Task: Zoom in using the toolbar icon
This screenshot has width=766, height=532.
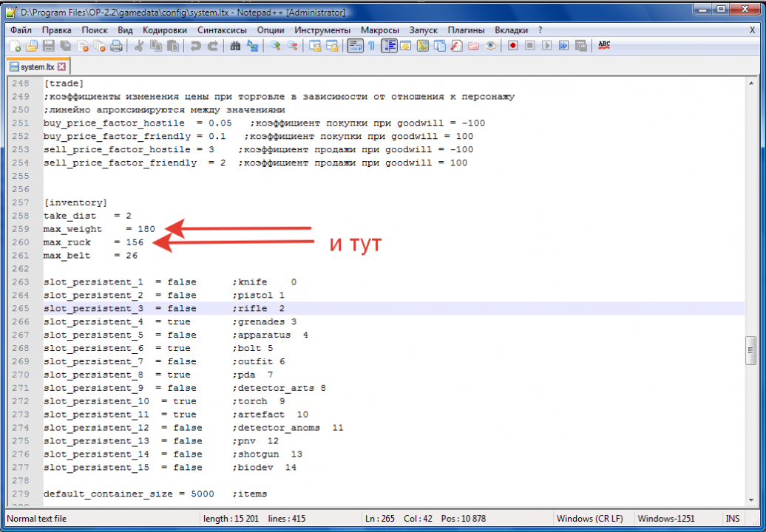Action: (275, 47)
